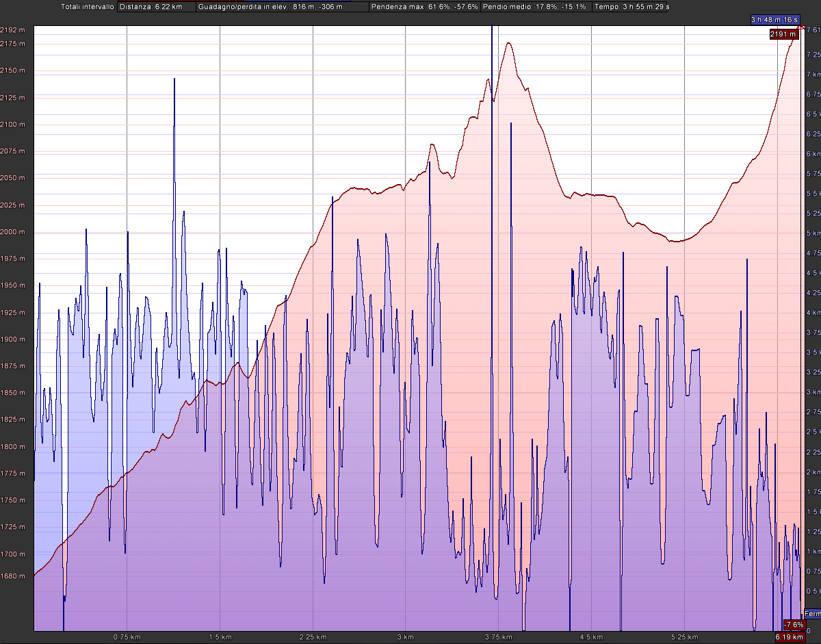The image size is (821, 644).
Task: Click the "1 km" speed axis label
Action: tap(813, 552)
